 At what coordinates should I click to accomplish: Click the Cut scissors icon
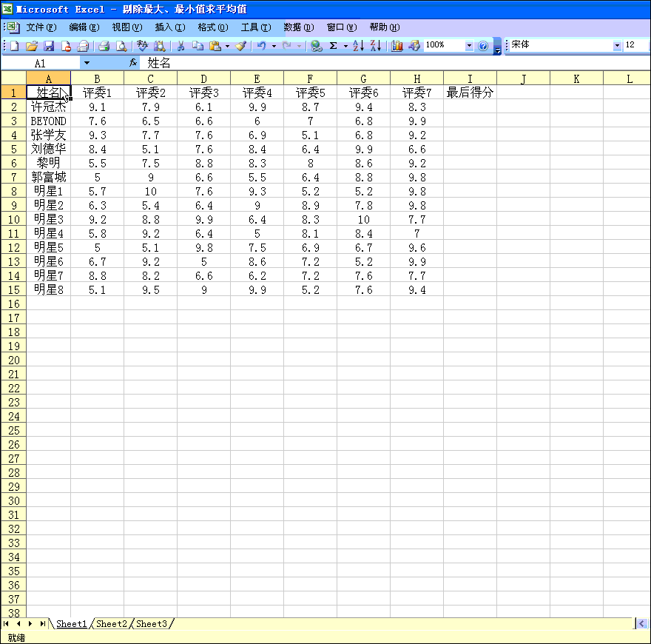[180, 46]
